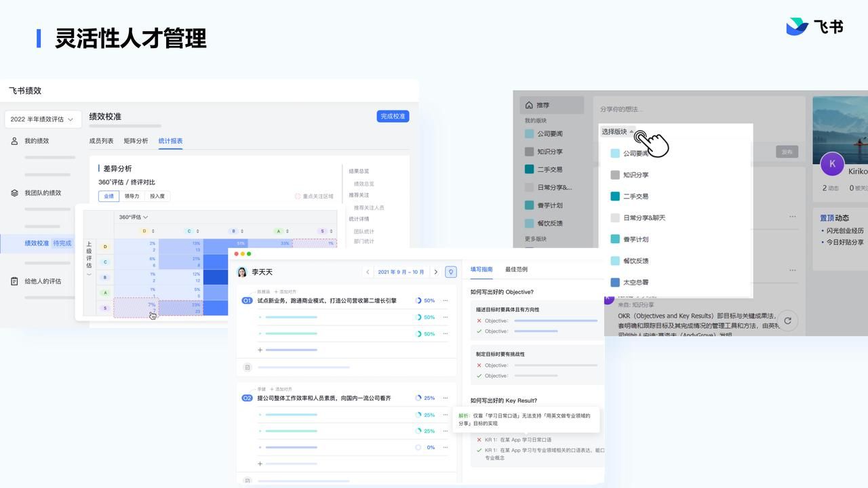Image resolution: width=868 pixels, height=488 pixels.
Task: Click the plus icon to add a key result under O2
Action: click(x=260, y=464)
